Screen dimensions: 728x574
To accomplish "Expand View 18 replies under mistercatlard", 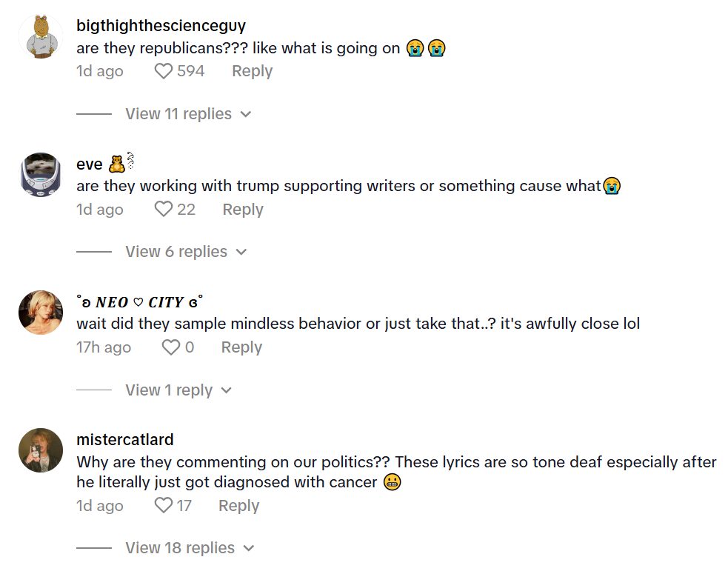I will tap(180, 547).
